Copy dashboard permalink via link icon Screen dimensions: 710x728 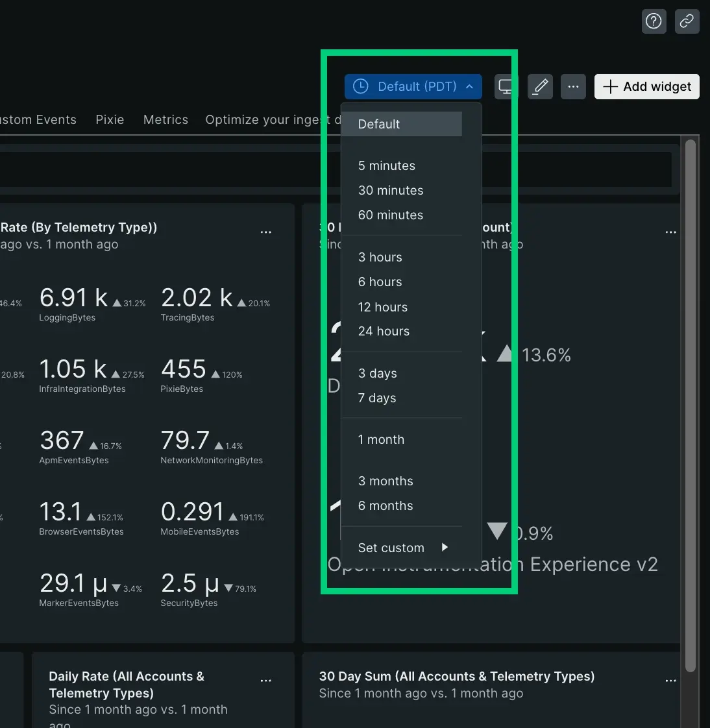point(687,21)
